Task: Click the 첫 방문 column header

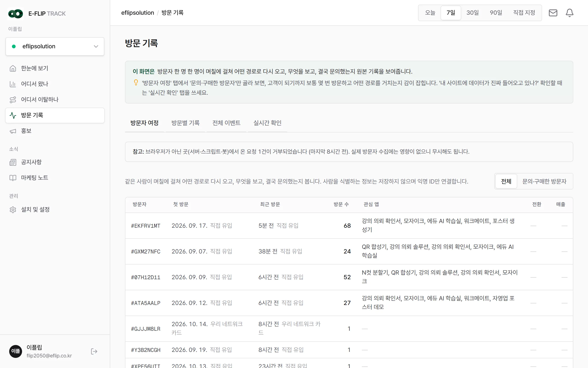Action: point(181,204)
